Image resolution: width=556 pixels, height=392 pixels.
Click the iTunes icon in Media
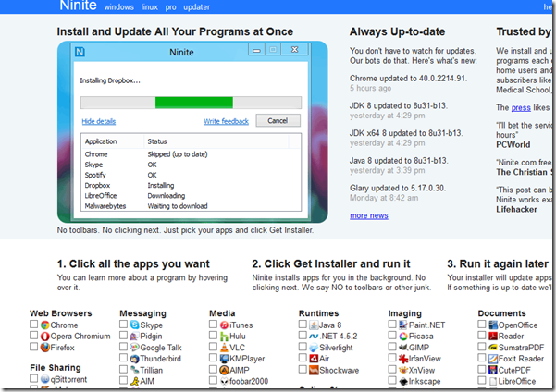coord(224,325)
